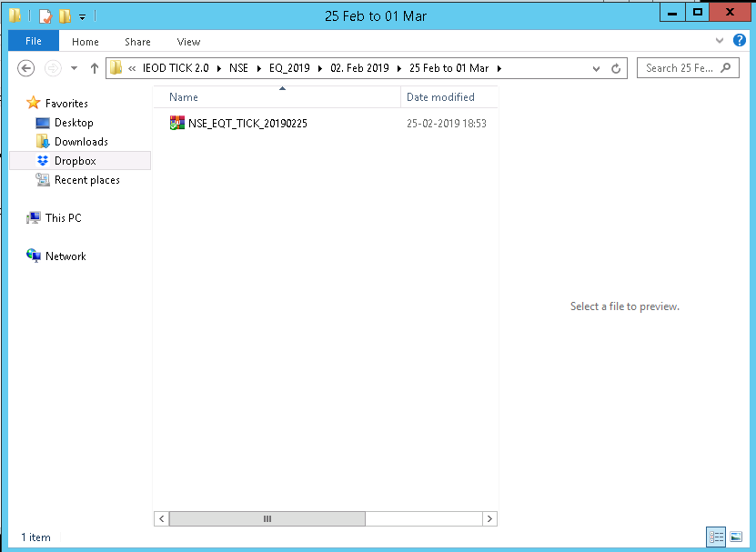The image size is (756, 552).
Task: Expand arrow after NSE breadcrumb
Action: tap(259, 68)
